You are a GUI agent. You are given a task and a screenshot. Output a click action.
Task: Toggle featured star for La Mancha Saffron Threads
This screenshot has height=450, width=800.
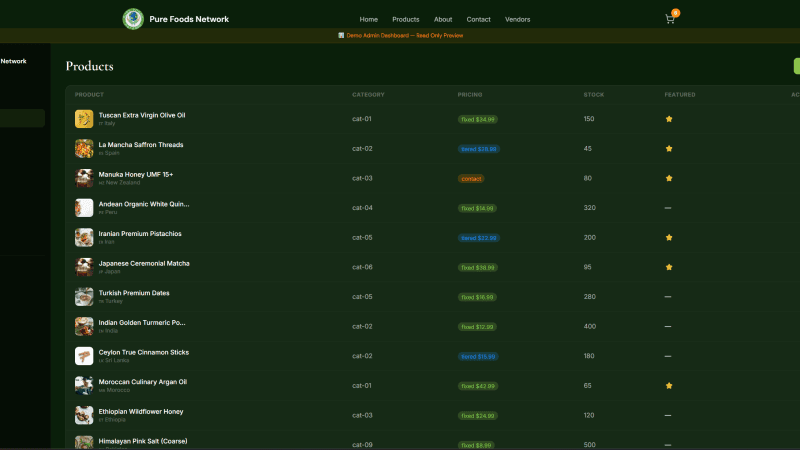(x=669, y=148)
